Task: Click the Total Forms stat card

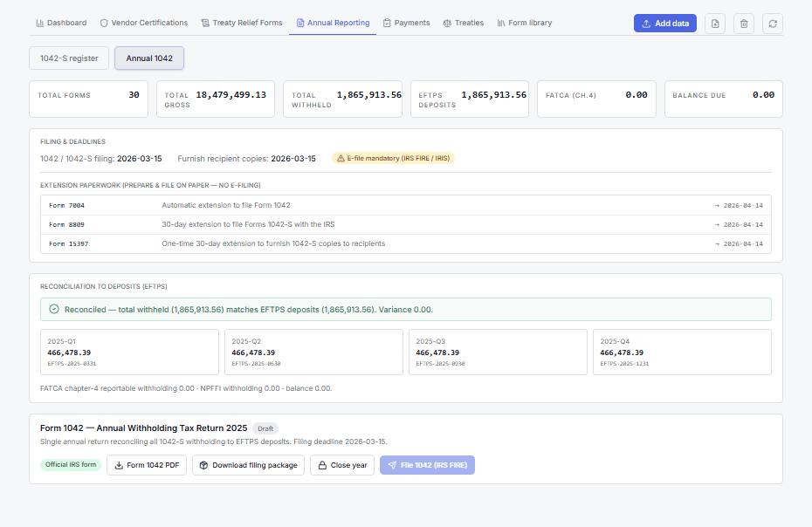Action: [x=88, y=99]
